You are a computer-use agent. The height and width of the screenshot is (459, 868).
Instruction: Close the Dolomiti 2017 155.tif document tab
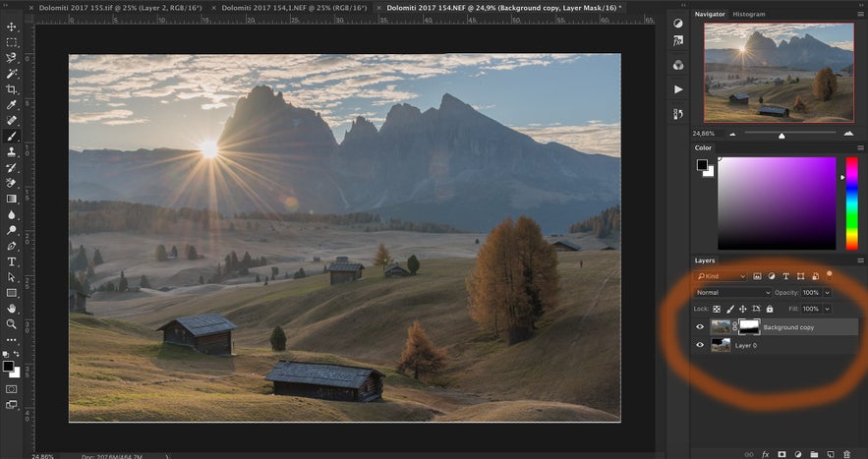pos(30,8)
